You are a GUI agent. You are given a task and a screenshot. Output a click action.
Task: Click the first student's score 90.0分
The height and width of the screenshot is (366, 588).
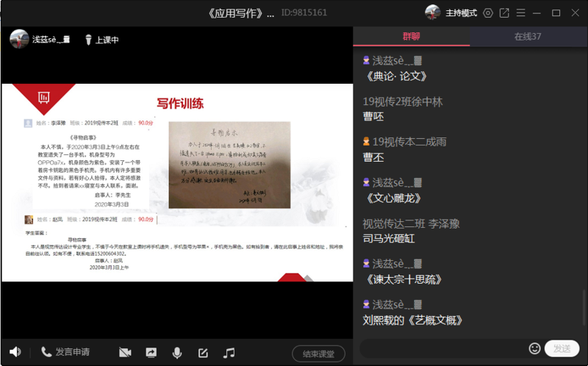pyautogui.click(x=146, y=123)
